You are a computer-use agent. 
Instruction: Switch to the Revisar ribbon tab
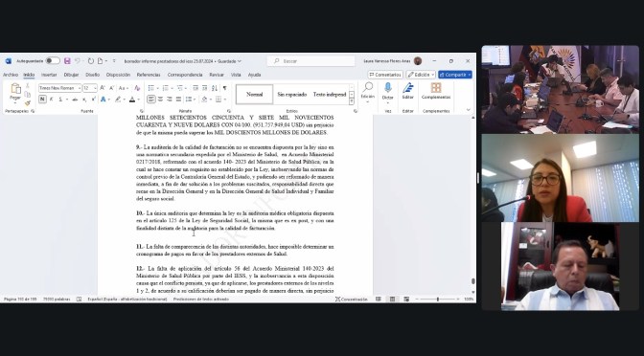coord(217,75)
